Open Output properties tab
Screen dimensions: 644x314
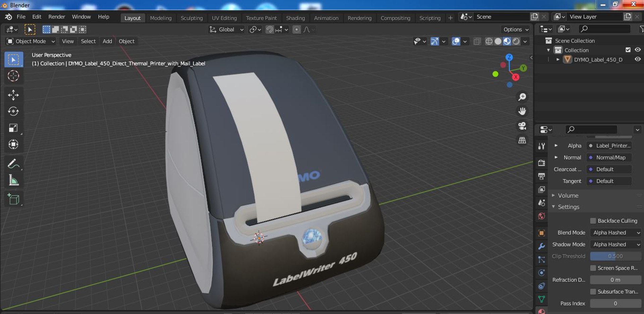541,176
